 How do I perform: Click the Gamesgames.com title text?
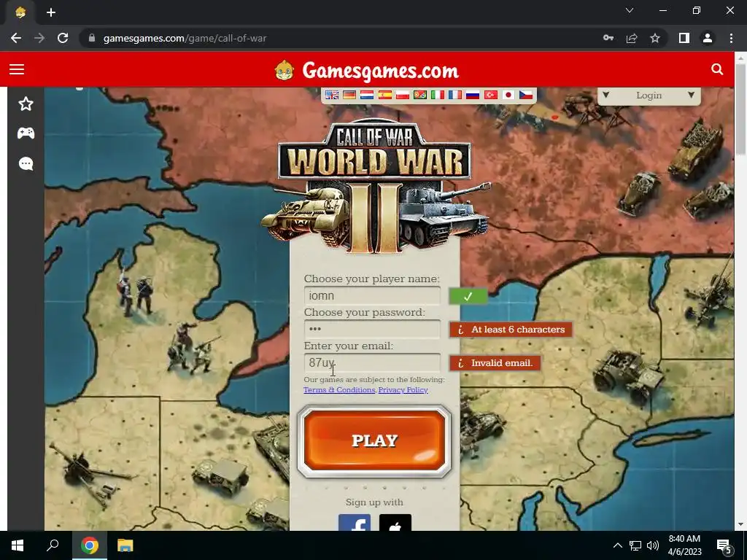click(380, 71)
